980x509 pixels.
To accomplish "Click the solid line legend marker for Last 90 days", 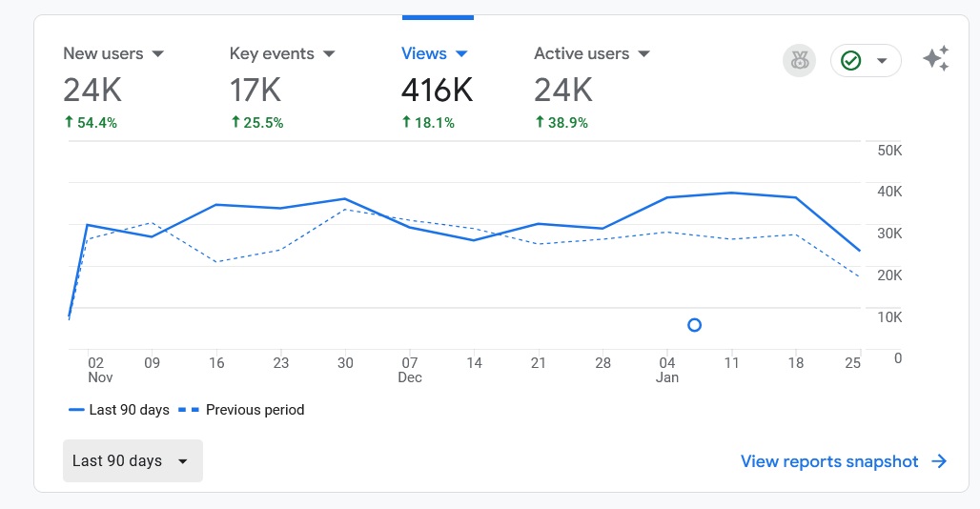I will (77, 410).
